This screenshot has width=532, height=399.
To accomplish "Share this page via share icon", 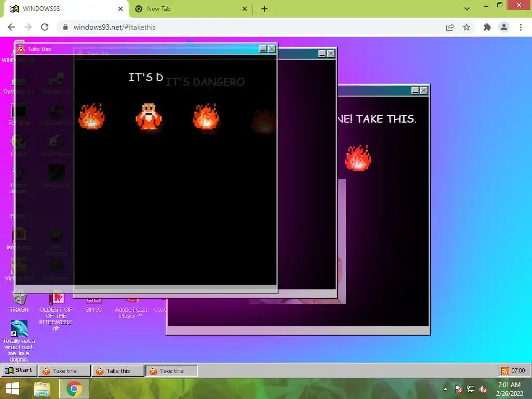I will [x=450, y=27].
